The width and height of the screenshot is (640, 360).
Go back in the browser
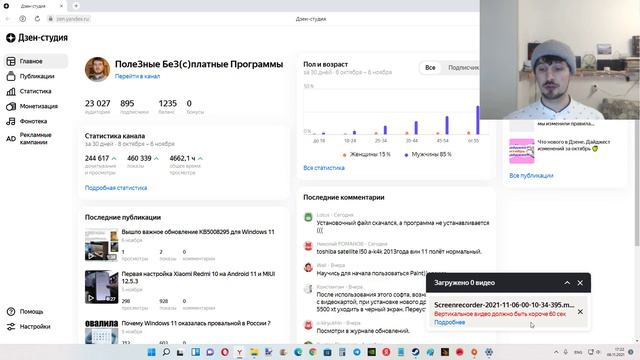click(7, 19)
